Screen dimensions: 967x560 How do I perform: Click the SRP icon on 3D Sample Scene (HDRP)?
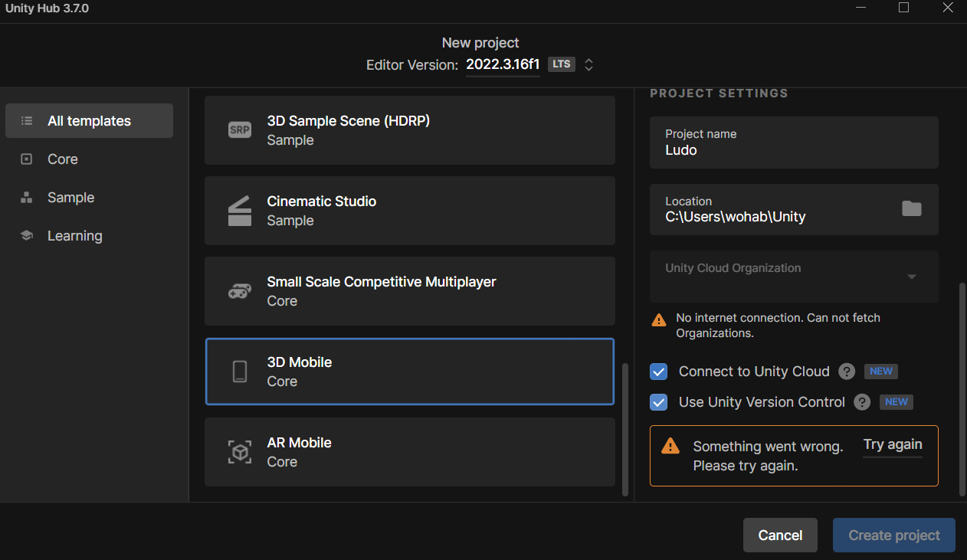pyautogui.click(x=240, y=130)
